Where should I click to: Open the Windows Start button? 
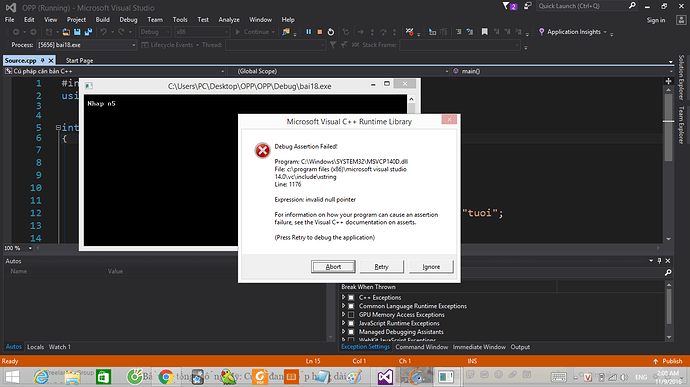click(12, 377)
